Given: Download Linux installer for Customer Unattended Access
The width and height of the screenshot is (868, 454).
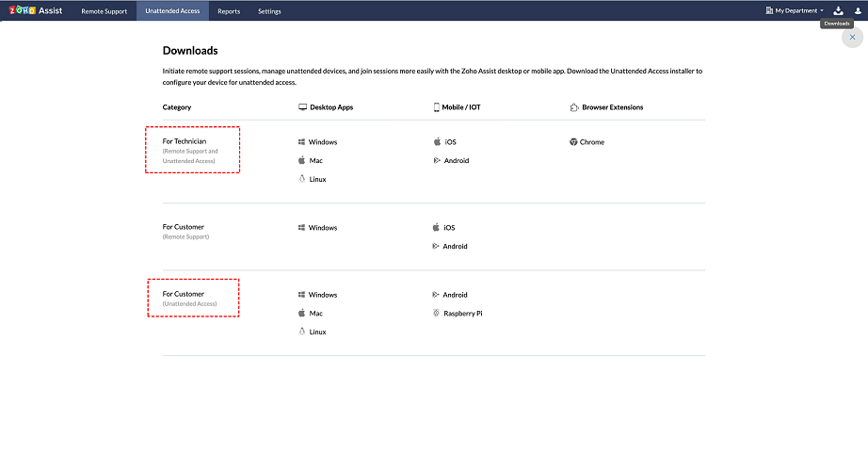Looking at the screenshot, I should pos(313,332).
